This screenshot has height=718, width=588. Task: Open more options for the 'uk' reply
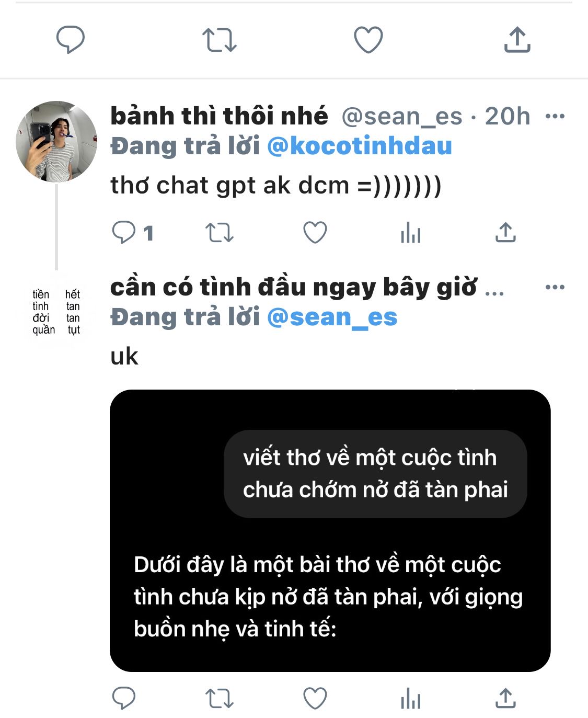click(x=555, y=287)
